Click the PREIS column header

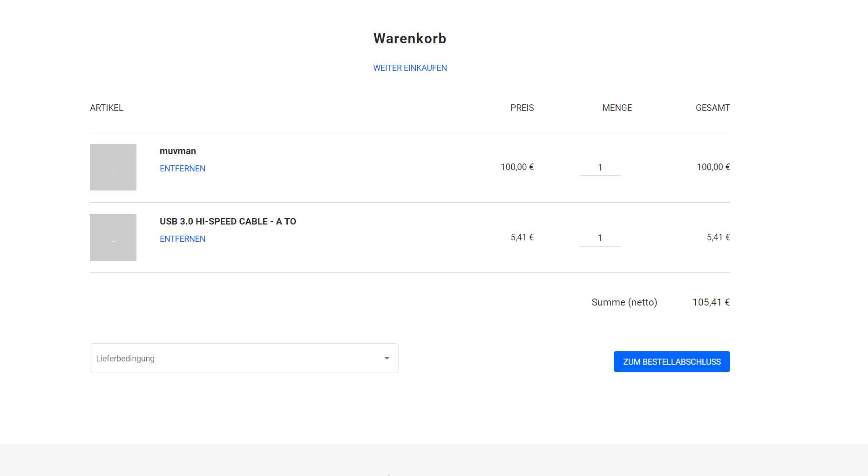[x=522, y=108]
